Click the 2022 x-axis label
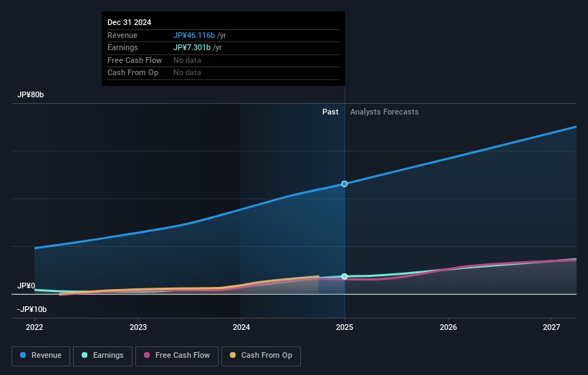The width and height of the screenshot is (588, 375). pos(34,327)
